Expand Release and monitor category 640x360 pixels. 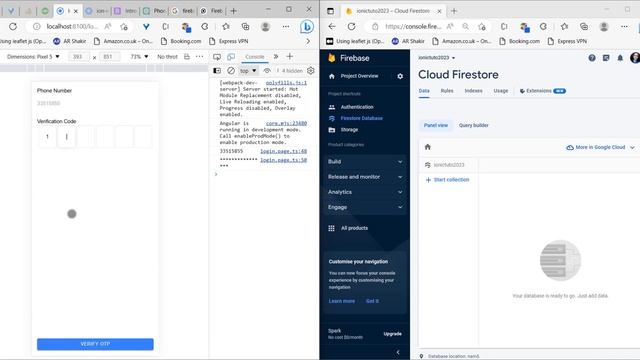pos(365,177)
